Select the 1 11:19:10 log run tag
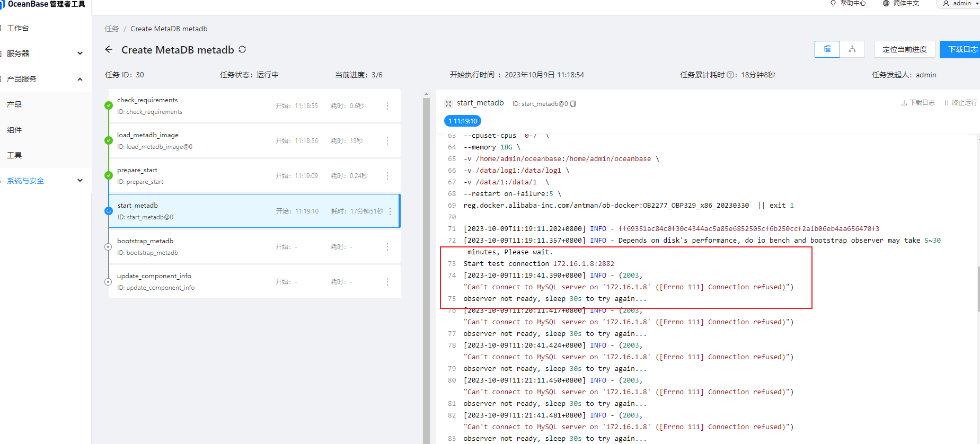Viewport: 980px width, 444px height. point(463,121)
